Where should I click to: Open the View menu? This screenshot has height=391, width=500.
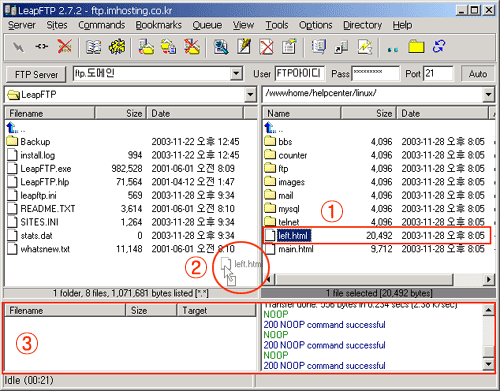pos(243,25)
